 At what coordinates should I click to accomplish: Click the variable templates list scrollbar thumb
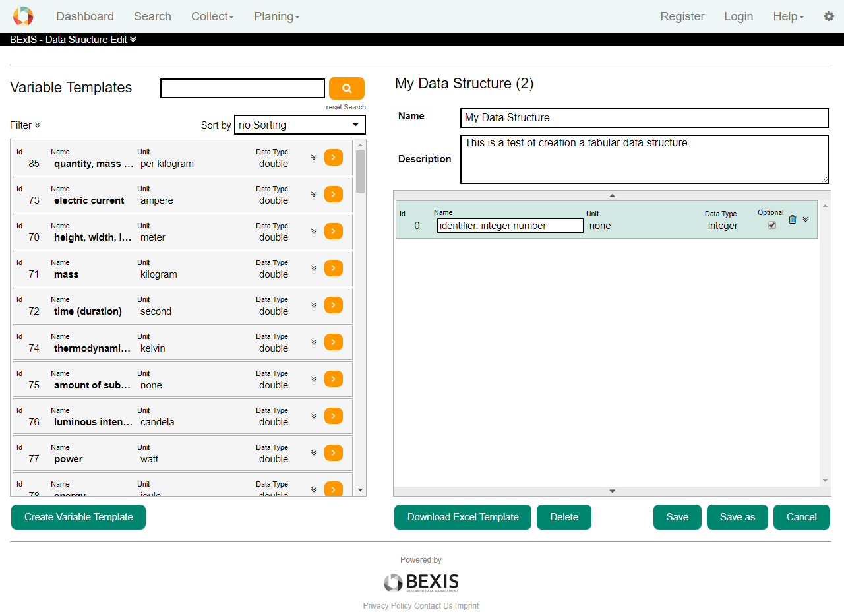pos(360,171)
